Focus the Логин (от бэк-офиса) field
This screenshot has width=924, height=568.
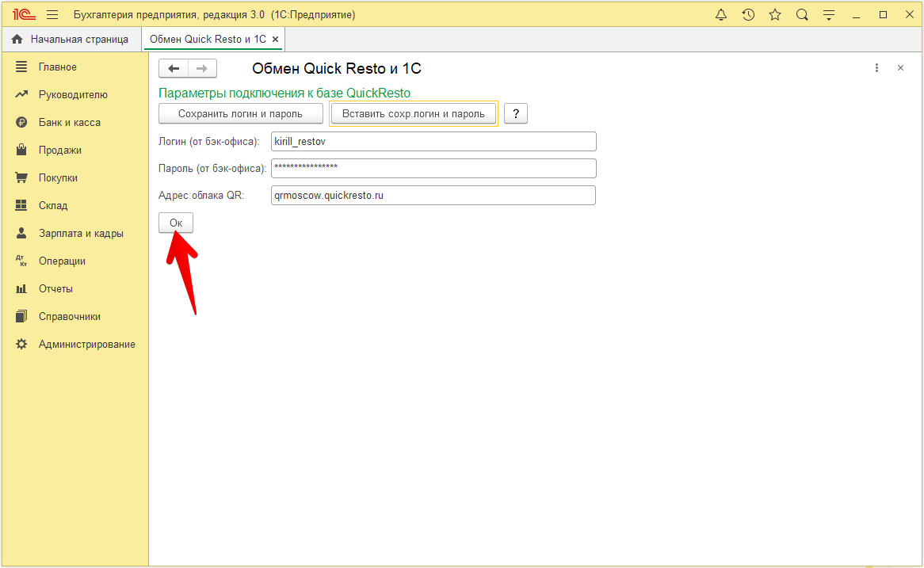click(x=433, y=142)
